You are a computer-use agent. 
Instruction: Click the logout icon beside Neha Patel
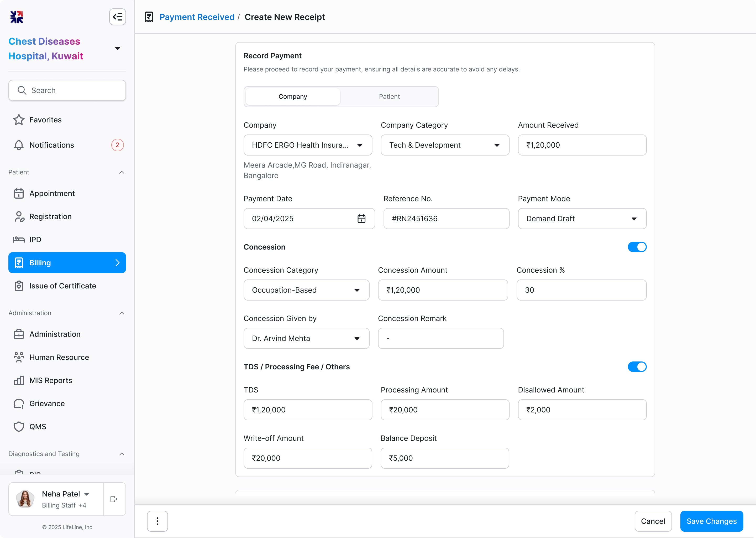[114, 499]
